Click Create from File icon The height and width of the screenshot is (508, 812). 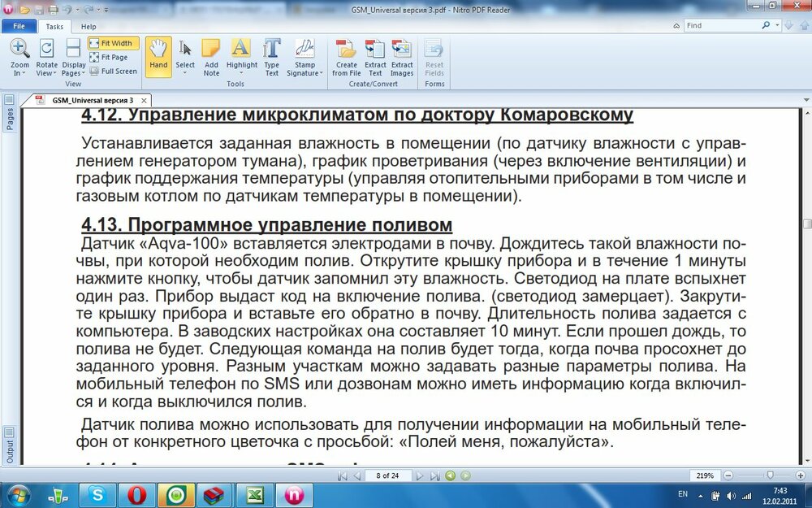pos(346,48)
